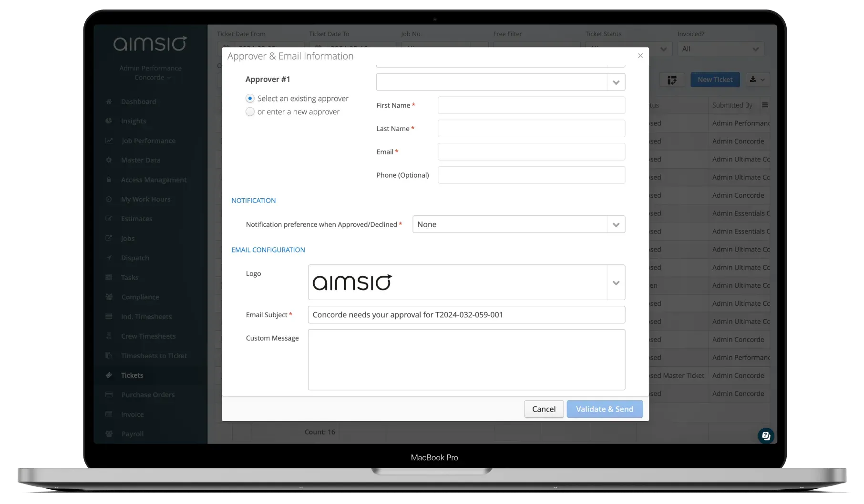Click the Job Performance chart icon

(x=109, y=140)
